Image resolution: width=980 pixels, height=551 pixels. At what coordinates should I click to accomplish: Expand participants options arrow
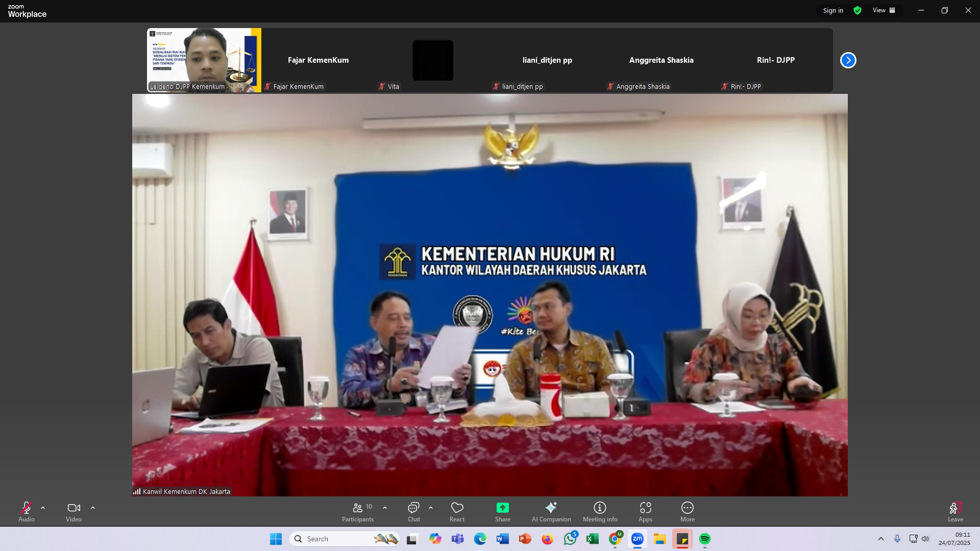[x=385, y=508]
